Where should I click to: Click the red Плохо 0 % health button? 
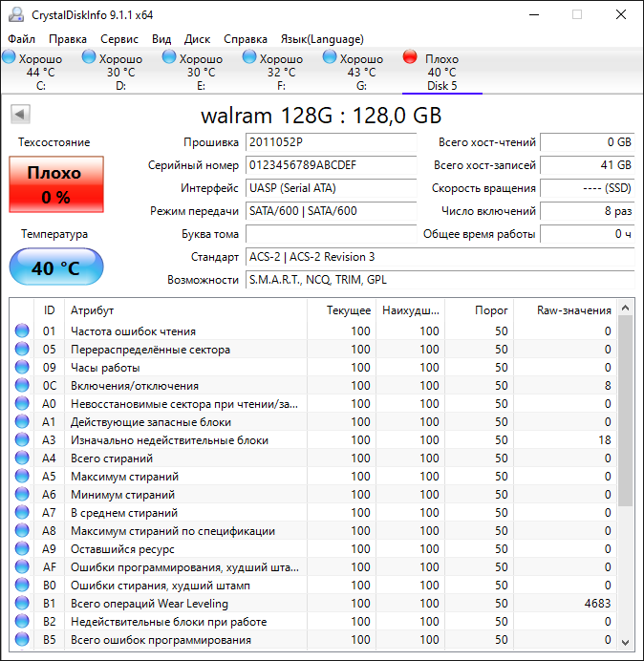pyautogui.click(x=56, y=184)
